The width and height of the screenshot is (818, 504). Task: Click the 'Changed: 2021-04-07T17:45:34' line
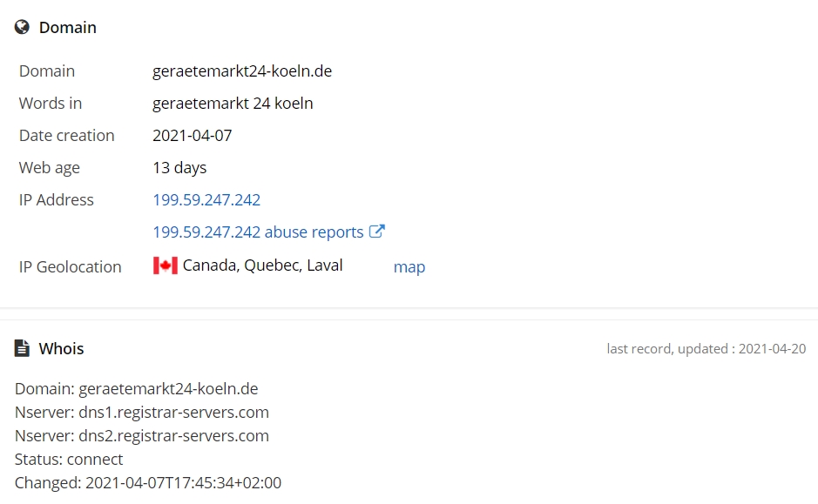click(148, 483)
